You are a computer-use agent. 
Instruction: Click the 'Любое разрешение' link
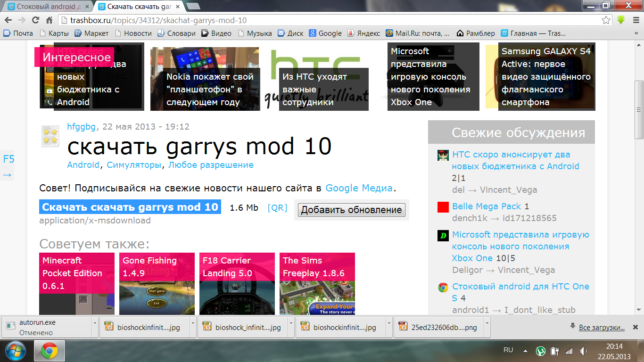tap(211, 165)
